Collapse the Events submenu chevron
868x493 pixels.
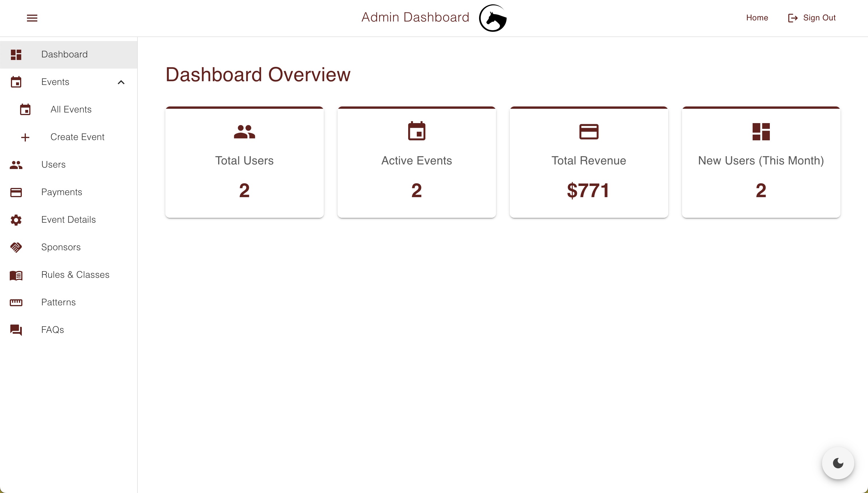[121, 82]
